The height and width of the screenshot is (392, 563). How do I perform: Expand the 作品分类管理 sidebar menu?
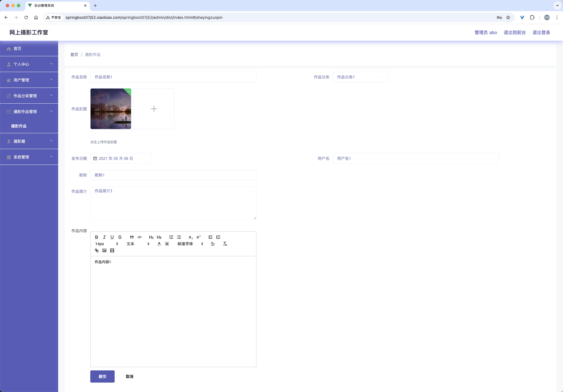coord(29,96)
